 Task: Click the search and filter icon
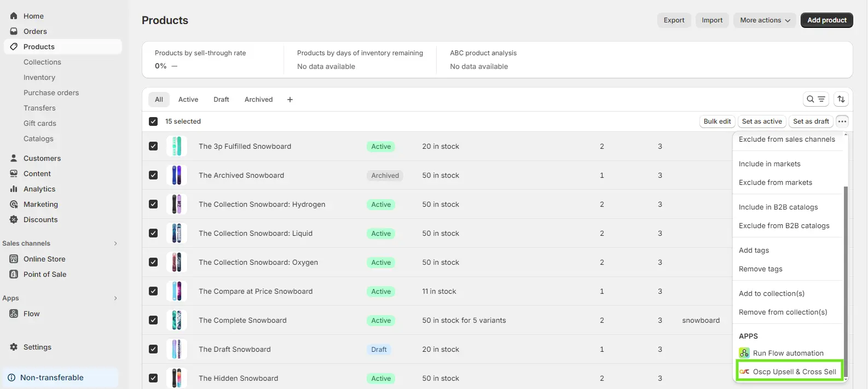pyautogui.click(x=815, y=99)
